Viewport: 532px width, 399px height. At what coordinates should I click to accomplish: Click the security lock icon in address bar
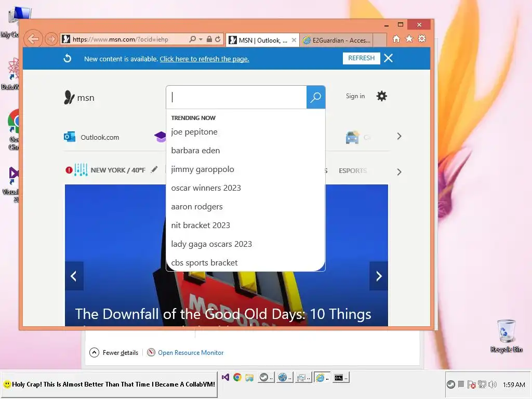(209, 39)
